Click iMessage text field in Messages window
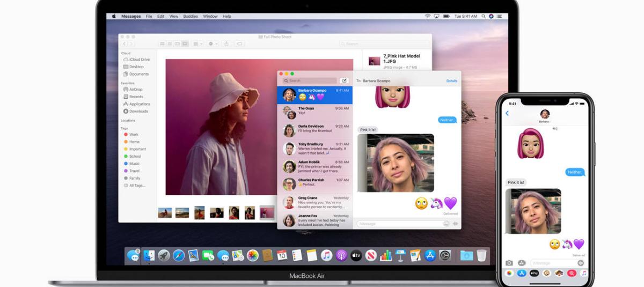The image size is (644, 287). (x=404, y=223)
